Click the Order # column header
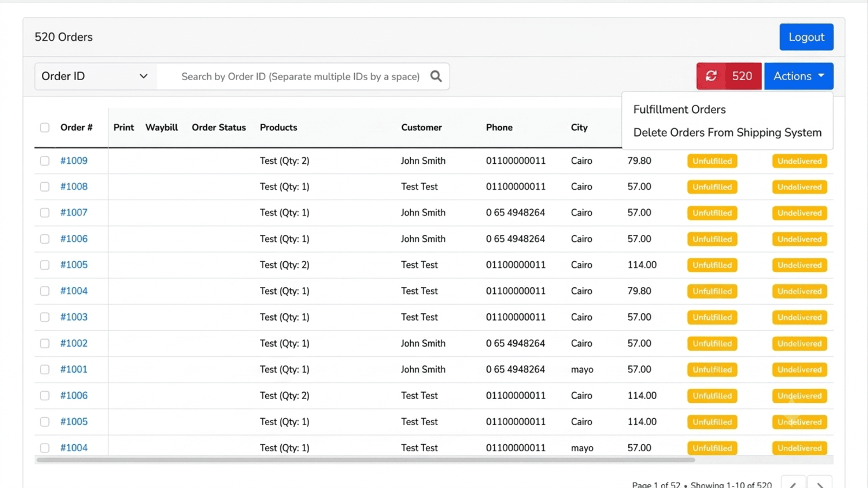The width and height of the screenshot is (868, 488). click(76, 127)
